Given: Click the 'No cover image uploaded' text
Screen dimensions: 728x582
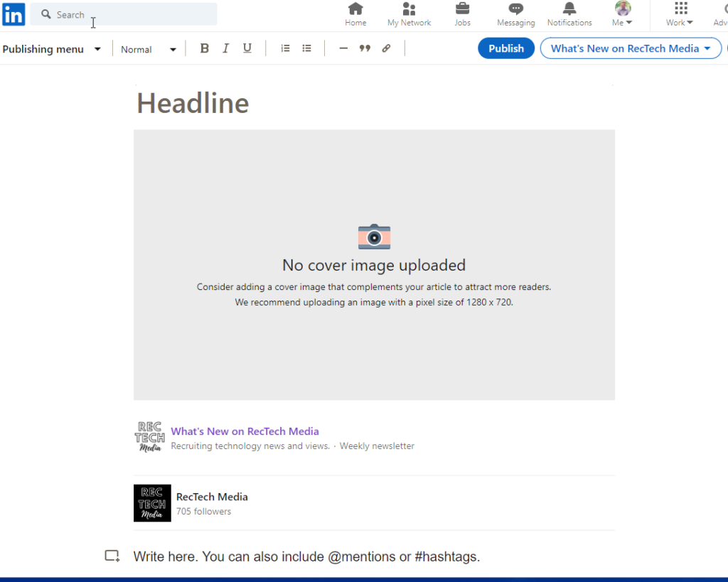Looking at the screenshot, I should (x=374, y=265).
